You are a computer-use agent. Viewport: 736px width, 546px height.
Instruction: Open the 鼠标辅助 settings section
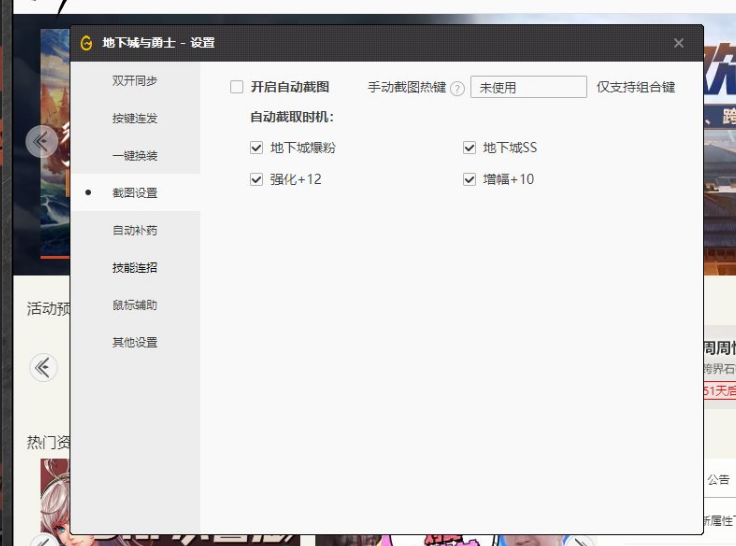tap(135, 305)
